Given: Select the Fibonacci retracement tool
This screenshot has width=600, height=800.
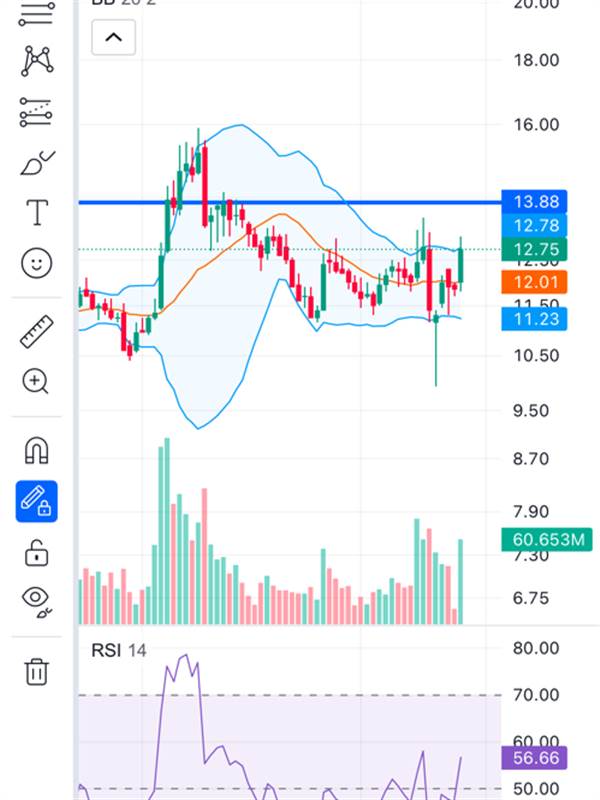Looking at the screenshot, I should coord(36,14).
